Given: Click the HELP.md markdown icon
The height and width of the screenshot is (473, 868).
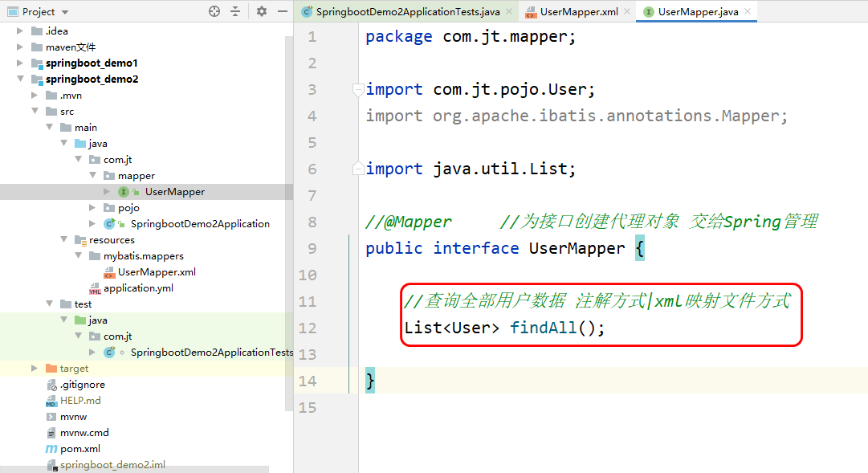Looking at the screenshot, I should coord(51,401).
